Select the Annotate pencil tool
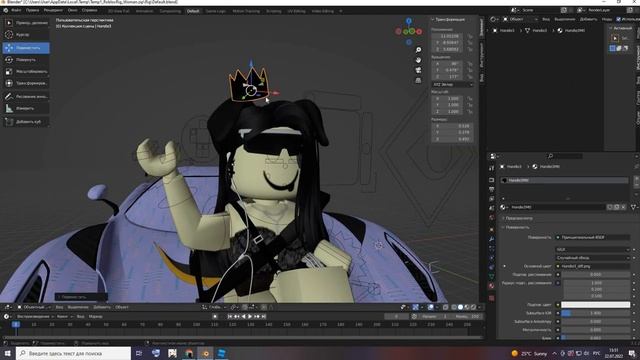 point(26,96)
